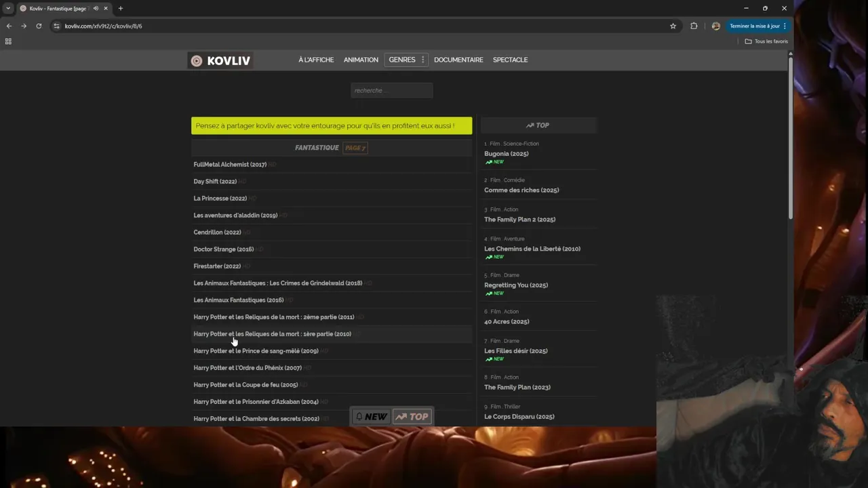
Task: Open the ANIMATION menu item
Action: tap(361, 60)
